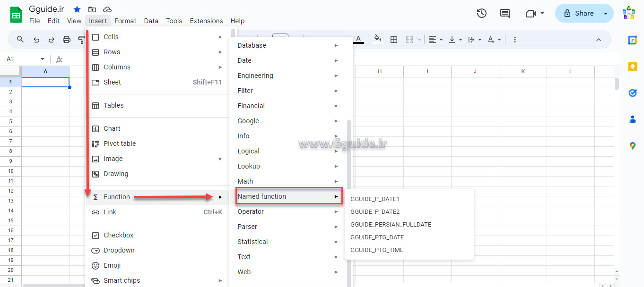Collapse the toolbar with the chevron
This screenshot has width=644, height=287.
tap(599, 40)
